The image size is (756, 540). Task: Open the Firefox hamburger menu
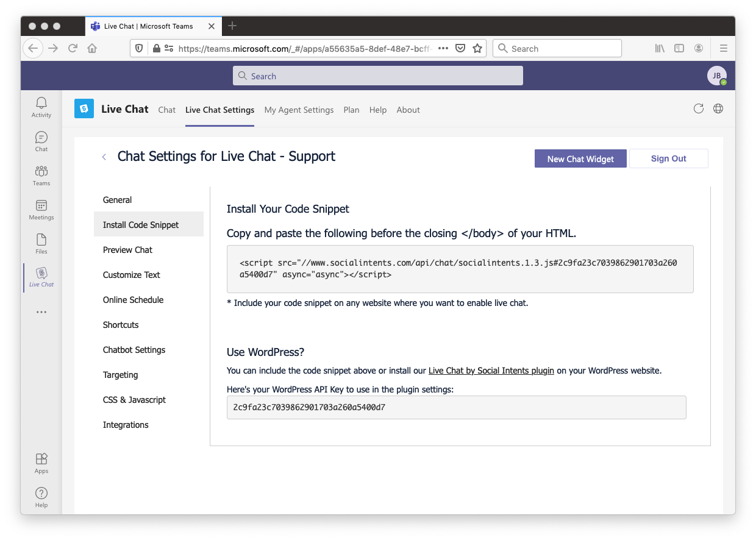coord(724,48)
